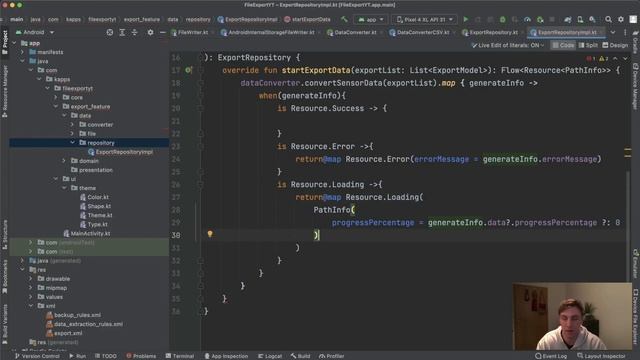Image resolution: width=640 pixels, height=360 pixels.
Task: Switch editor to Split view
Action: (588, 45)
